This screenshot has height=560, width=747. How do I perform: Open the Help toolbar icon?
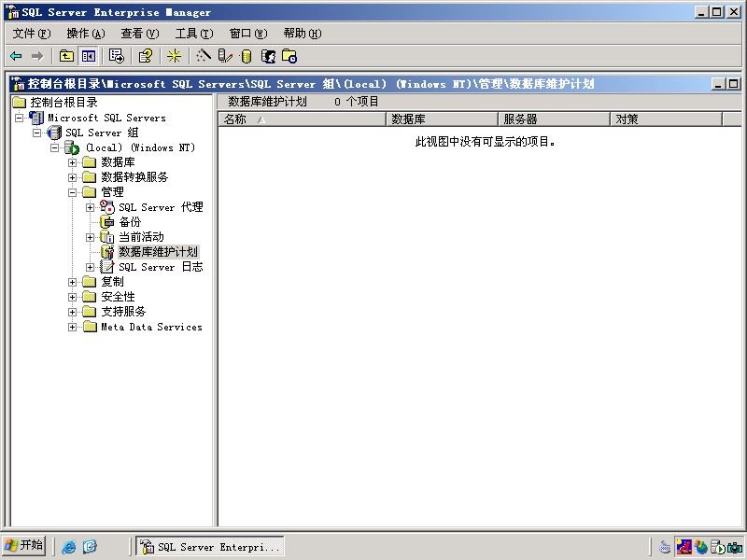[x=146, y=56]
